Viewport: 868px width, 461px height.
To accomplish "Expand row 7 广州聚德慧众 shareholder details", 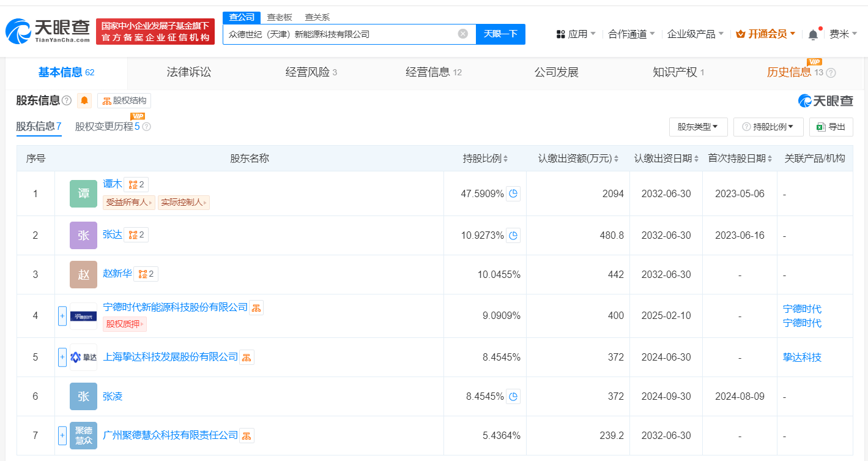I will click(x=62, y=435).
